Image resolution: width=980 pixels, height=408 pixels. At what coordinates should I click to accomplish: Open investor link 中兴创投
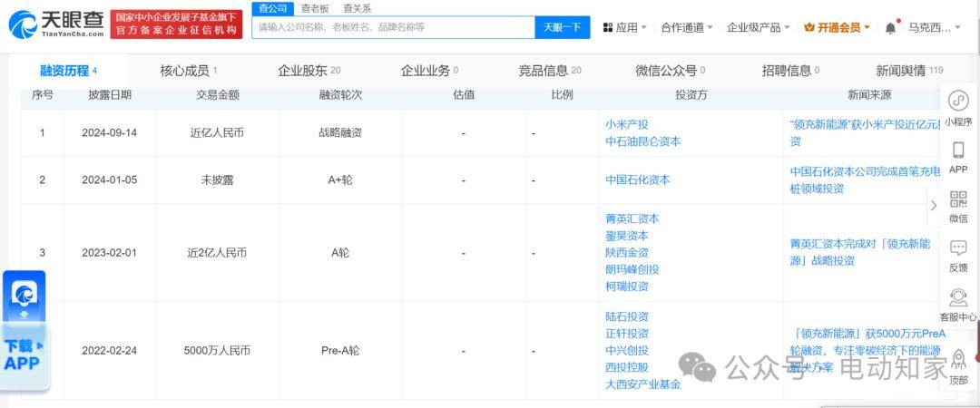click(627, 351)
